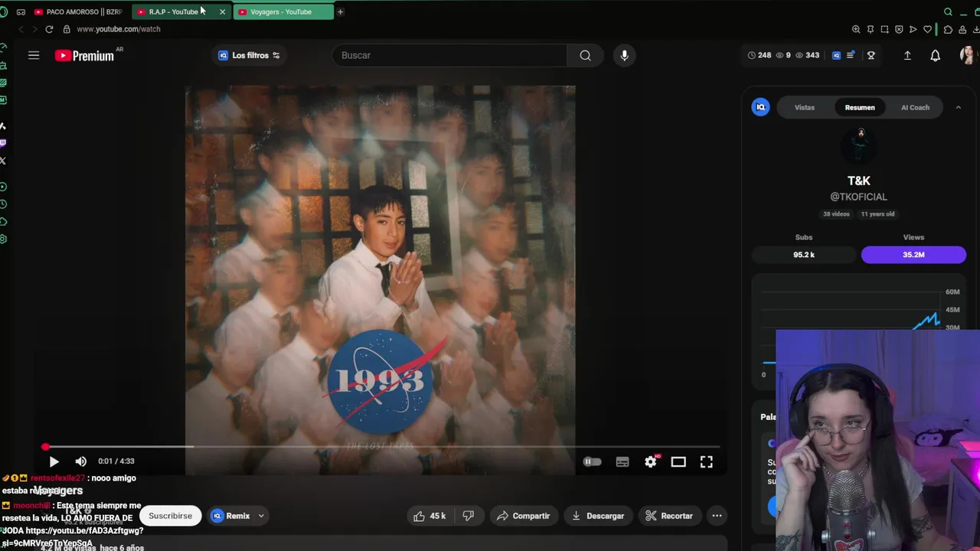This screenshot has width=980, height=551.
Task: Open @TKOFICIAL channel handle
Action: pyautogui.click(x=858, y=197)
